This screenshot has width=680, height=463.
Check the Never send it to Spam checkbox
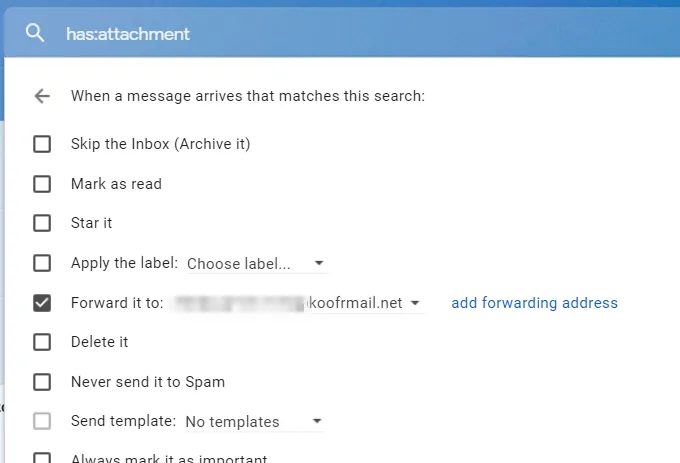pyautogui.click(x=42, y=382)
